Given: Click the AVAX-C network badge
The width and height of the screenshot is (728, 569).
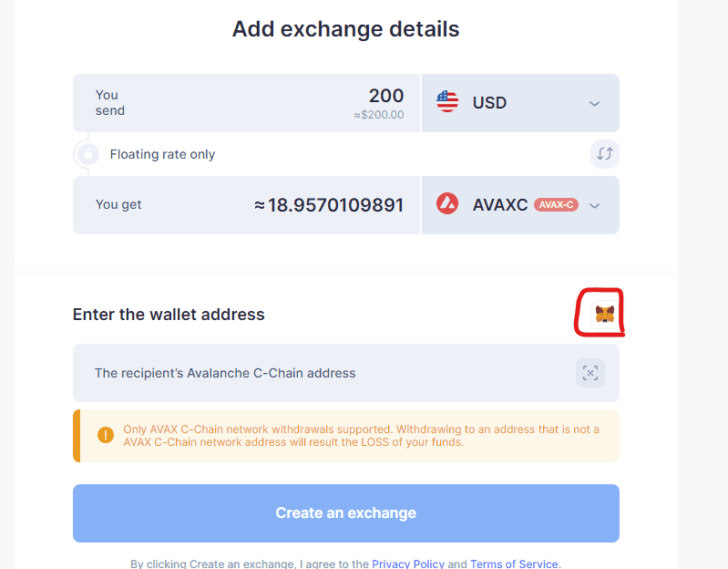Looking at the screenshot, I should [556, 205].
